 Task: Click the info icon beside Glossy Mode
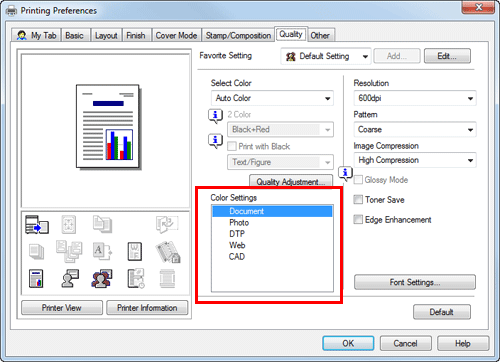click(345, 173)
